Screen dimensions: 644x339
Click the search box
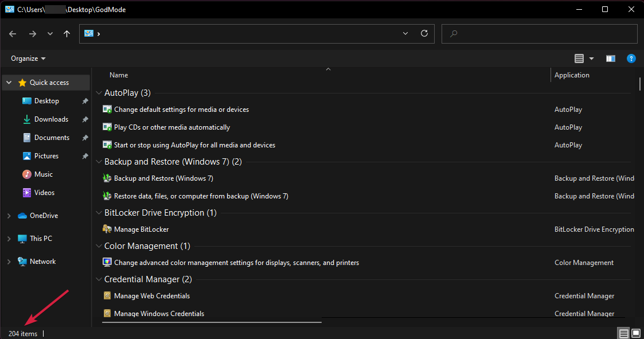point(539,34)
